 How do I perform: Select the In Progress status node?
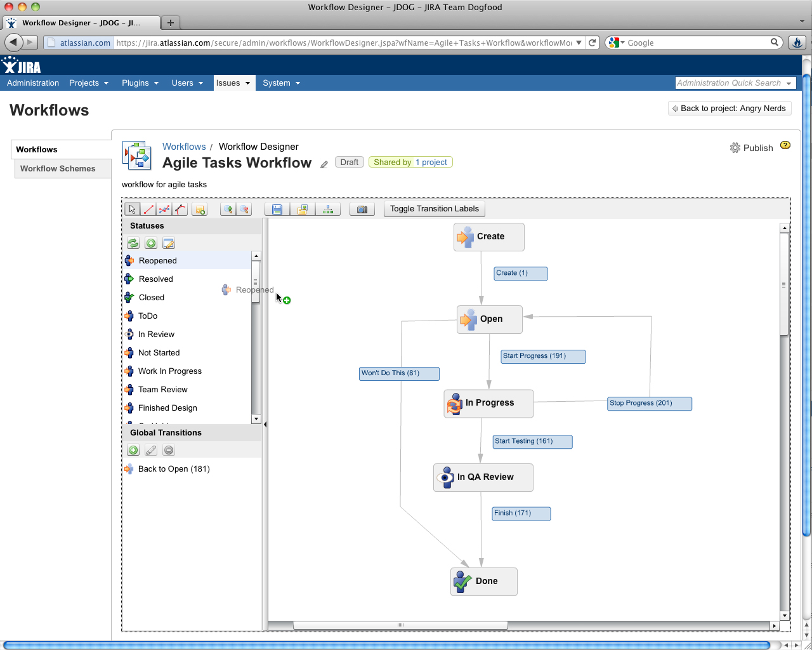488,403
